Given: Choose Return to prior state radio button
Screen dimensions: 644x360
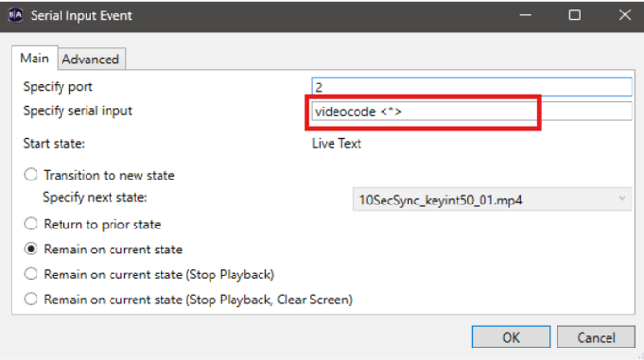Looking at the screenshot, I should [x=31, y=224].
